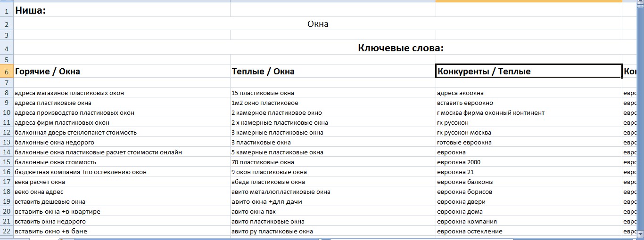Select cell 'евроокна 21'
Screen dimensions: 644x240
[529, 172]
